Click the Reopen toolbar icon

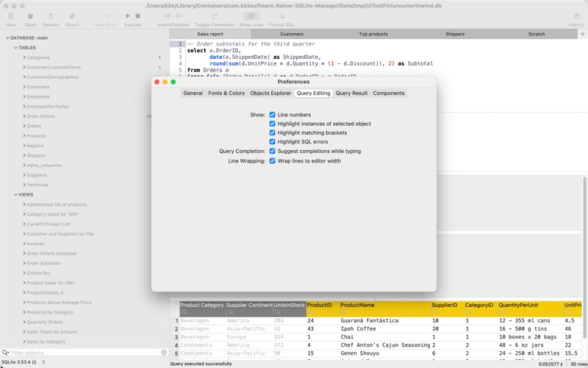click(x=51, y=16)
